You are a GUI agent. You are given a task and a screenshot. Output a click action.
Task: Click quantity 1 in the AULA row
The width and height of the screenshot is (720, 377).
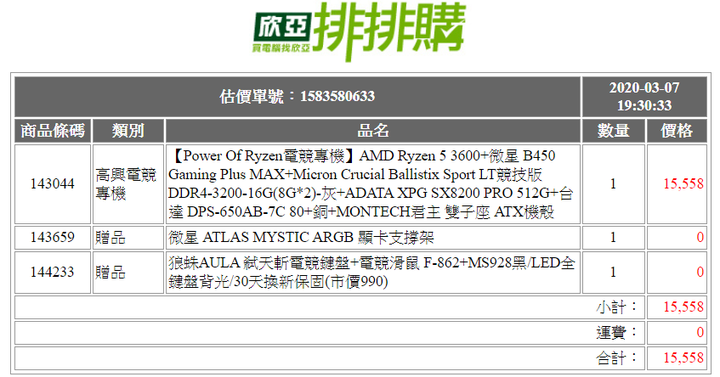(613, 272)
